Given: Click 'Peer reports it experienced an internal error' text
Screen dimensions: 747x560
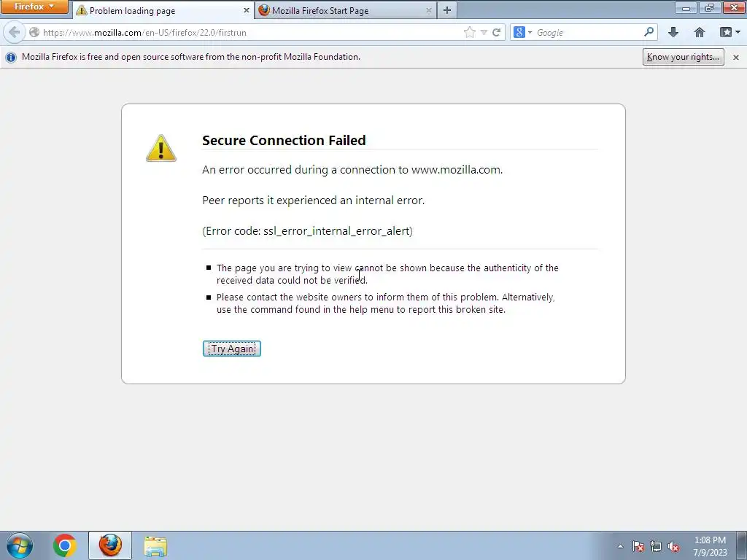Looking at the screenshot, I should pos(313,201).
